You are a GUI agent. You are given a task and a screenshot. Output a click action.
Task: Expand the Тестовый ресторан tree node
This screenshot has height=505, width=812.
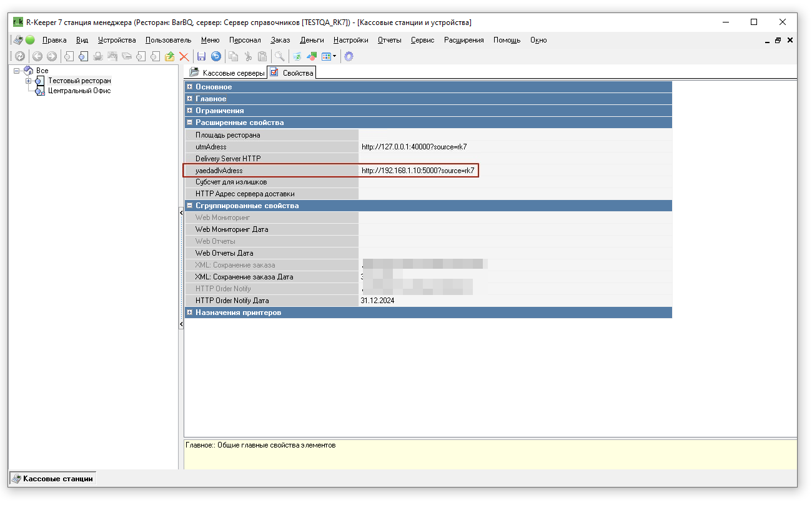[x=28, y=81]
